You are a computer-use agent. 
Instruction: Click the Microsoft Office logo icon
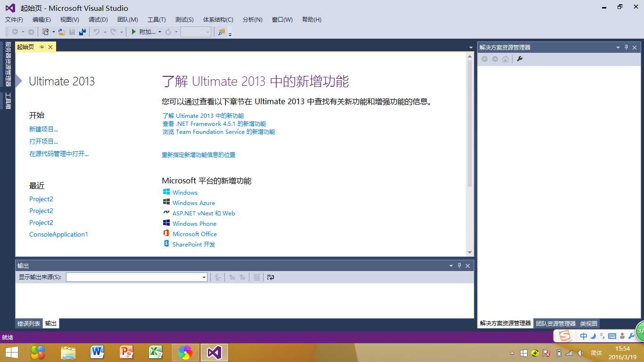(x=166, y=233)
